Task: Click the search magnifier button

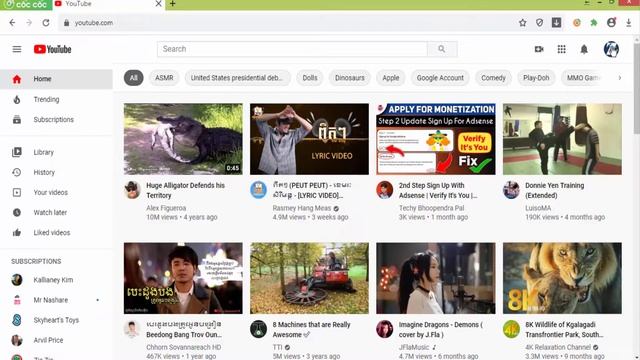Action: pyautogui.click(x=442, y=49)
